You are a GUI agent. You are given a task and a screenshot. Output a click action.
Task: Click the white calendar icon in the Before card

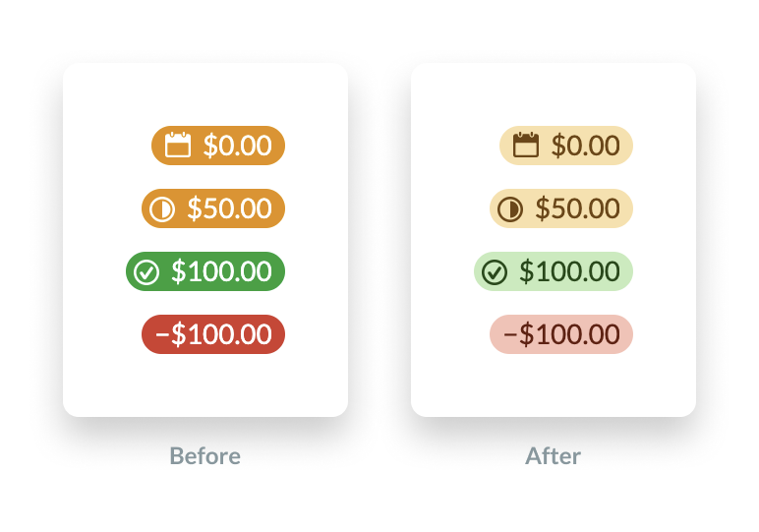coord(178,145)
